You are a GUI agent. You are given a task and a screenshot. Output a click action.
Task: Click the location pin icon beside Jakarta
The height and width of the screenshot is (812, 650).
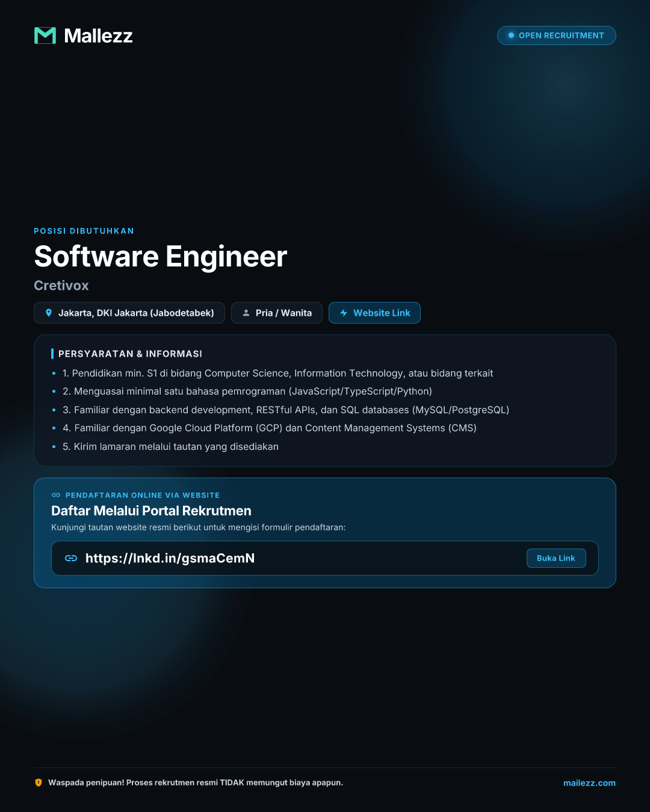coord(49,313)
